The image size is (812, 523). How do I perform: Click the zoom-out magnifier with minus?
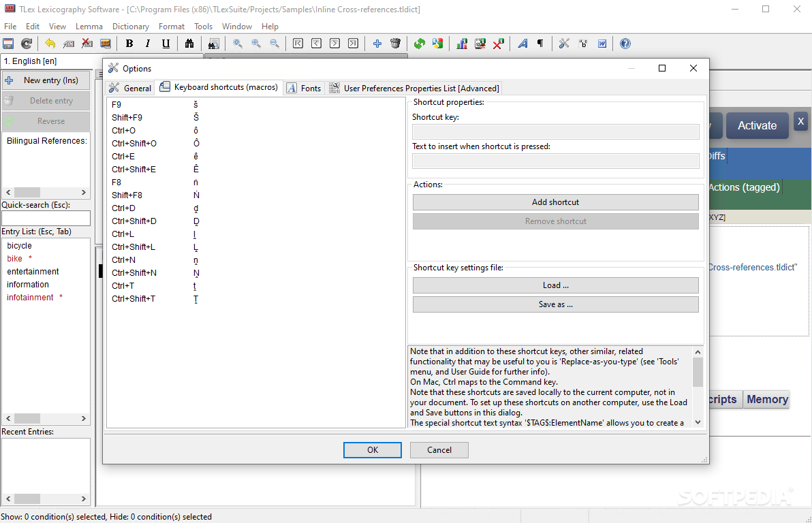pyautogui.click(x=275, y=44)
